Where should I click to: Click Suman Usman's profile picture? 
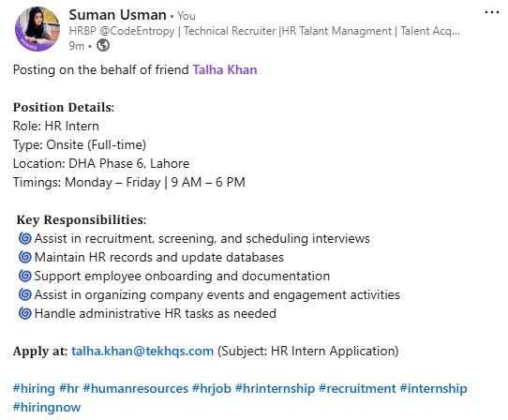pos(37,29)
